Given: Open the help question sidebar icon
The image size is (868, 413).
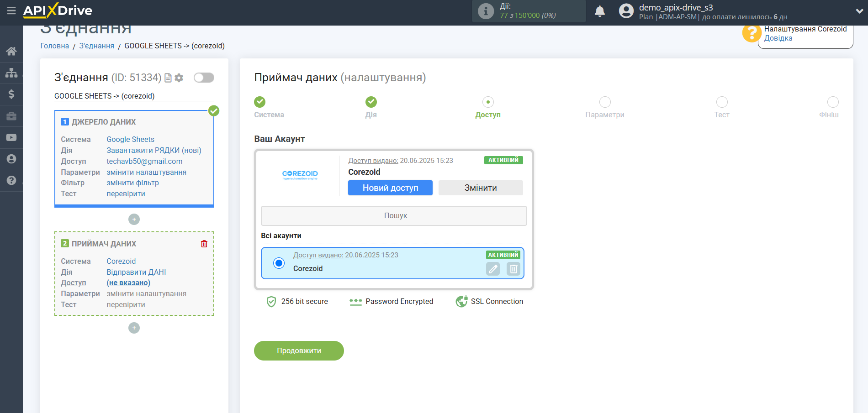Looking at the screenshot, I should 11,180.
